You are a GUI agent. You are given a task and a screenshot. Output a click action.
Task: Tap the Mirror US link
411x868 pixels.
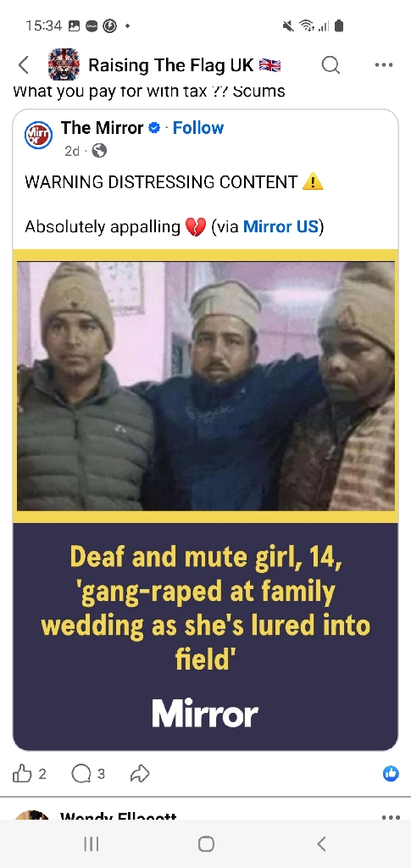(280, 227)
